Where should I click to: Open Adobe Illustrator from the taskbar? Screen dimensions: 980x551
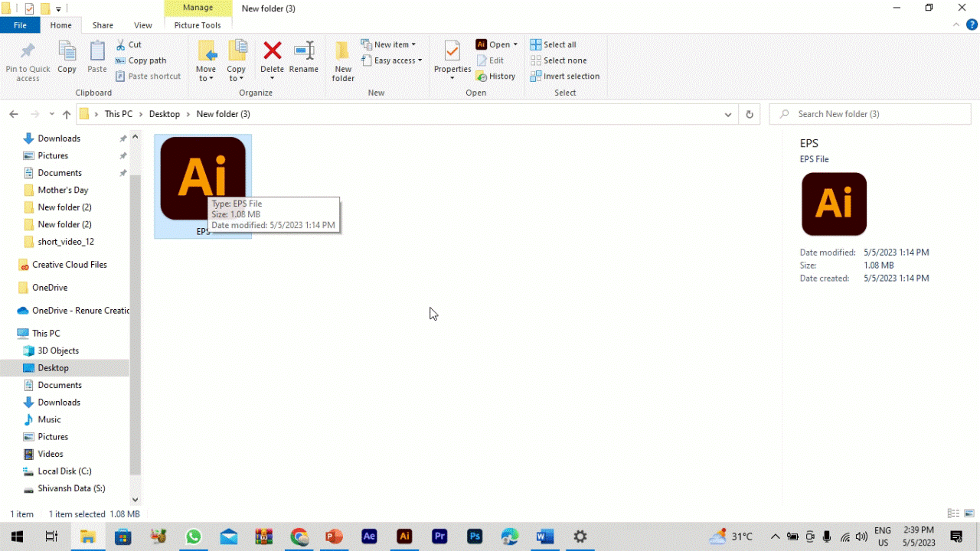coord(404,536)
